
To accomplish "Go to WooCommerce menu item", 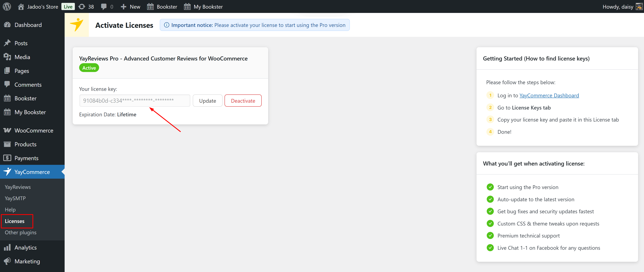I will point(34,130).
